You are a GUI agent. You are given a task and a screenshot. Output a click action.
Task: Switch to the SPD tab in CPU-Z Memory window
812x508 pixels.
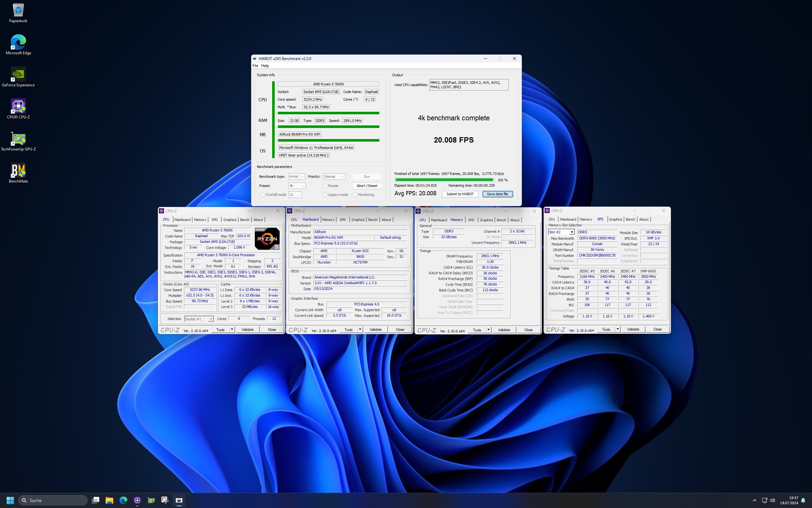click(x=471, y=220)
